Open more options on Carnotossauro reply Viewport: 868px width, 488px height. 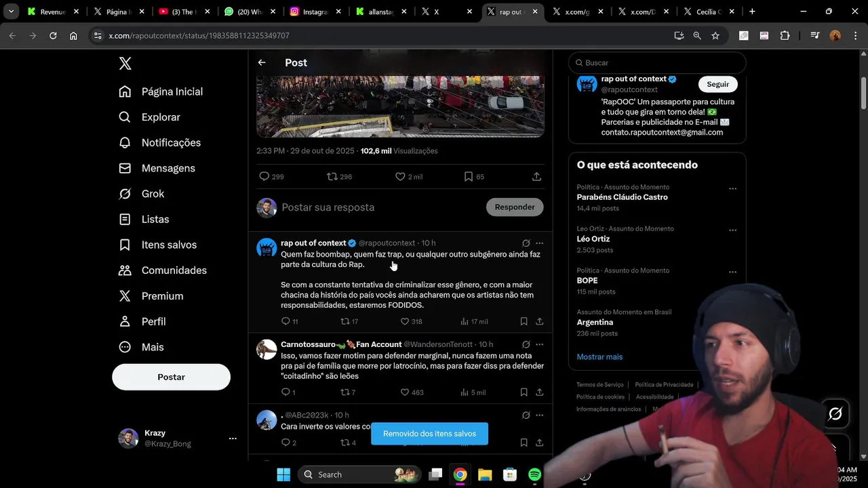tap(539, 344)
